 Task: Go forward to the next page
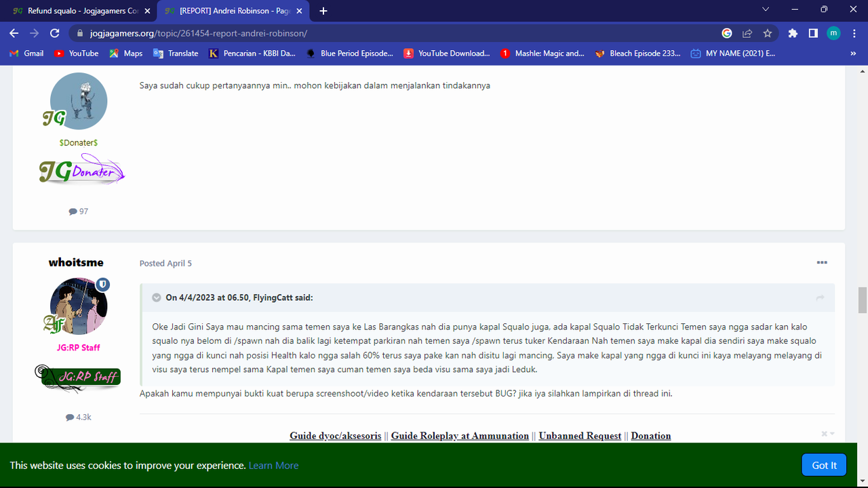[34, 33]
